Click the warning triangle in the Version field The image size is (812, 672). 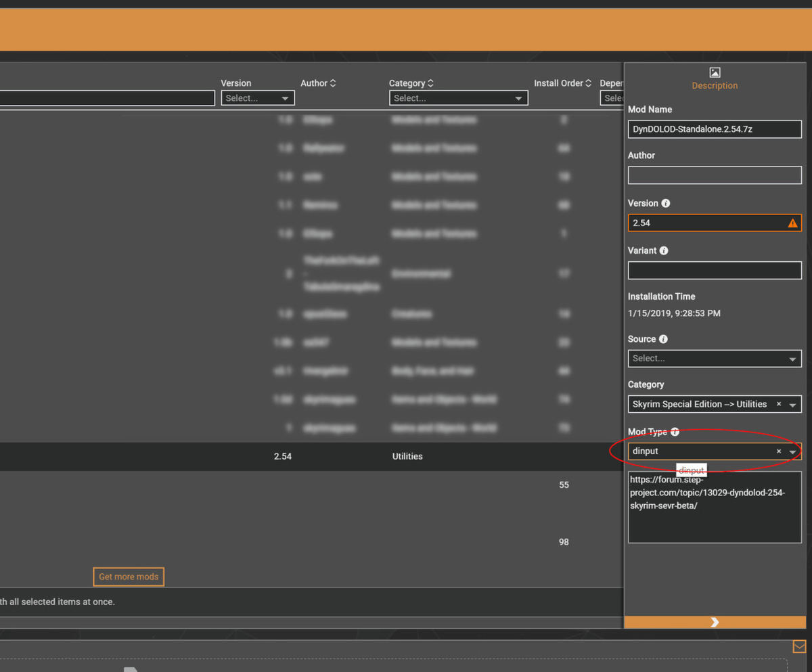792,223
